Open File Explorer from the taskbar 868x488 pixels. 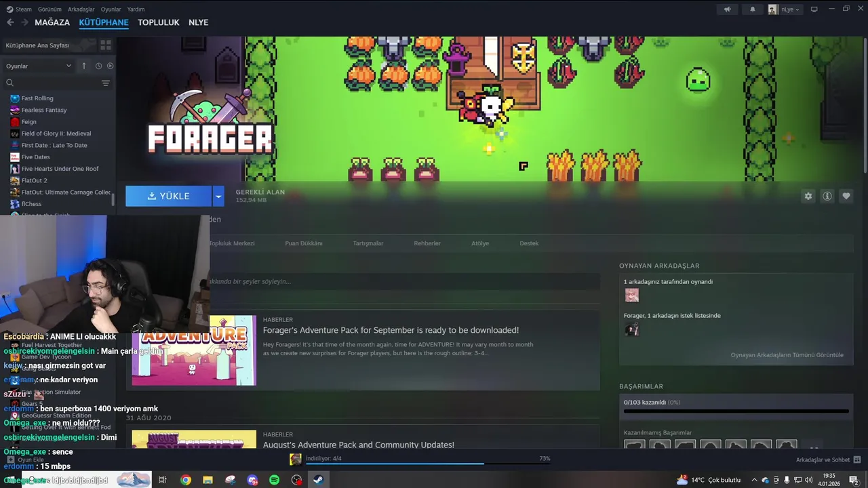[208, 480]
